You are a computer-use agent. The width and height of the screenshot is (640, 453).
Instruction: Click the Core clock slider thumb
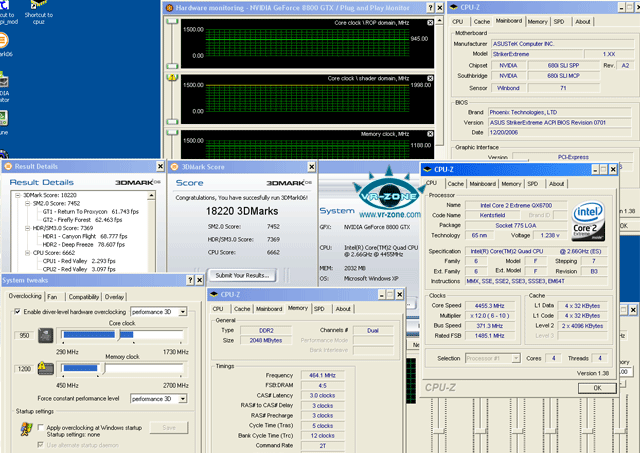coord(119,335)
